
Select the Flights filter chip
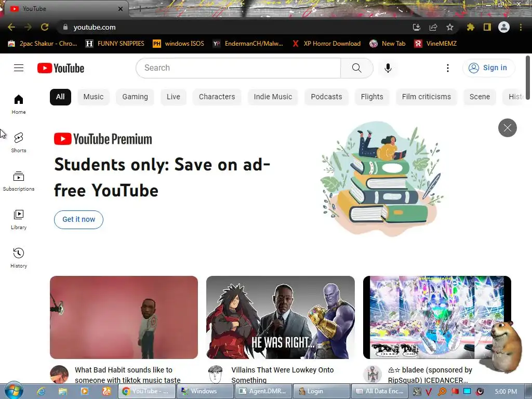[x=372, y=97]
